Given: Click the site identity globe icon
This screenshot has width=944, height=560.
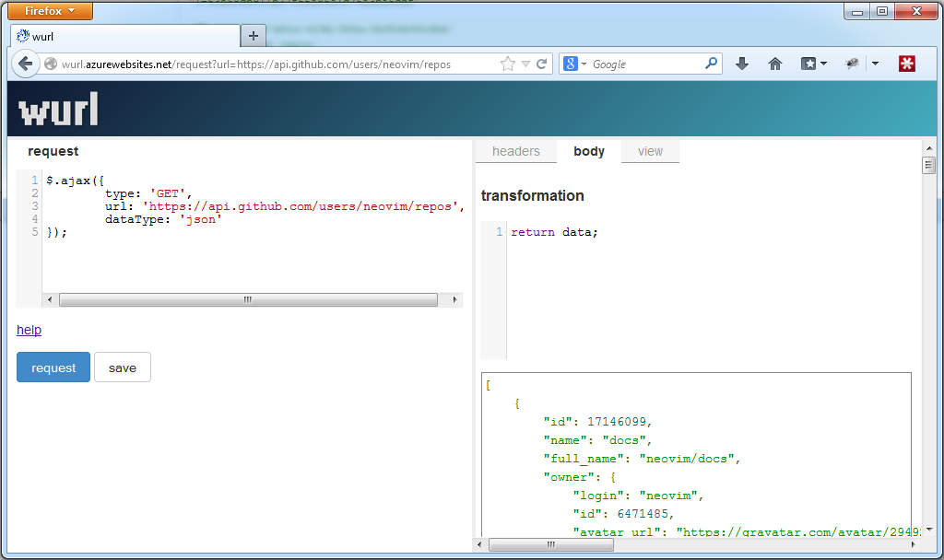Looking at the screenshot, I should pyautogui.click(x=51, y=64).
